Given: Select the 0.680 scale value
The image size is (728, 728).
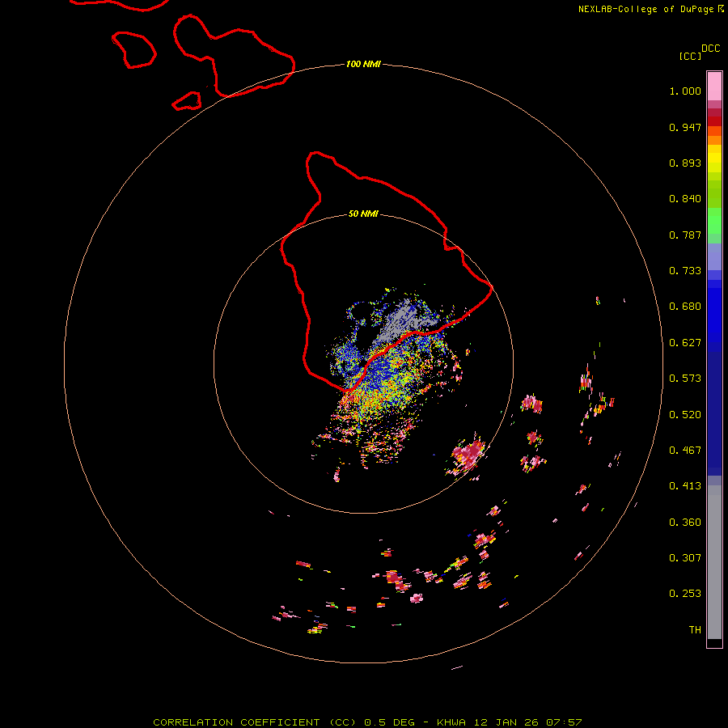Looking at the screenshot, I should pos(685,307).
